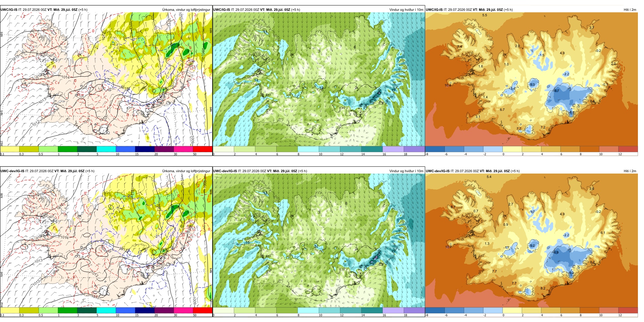Click the 'UWC-dev/IG-IS' header of the bottom wind map
The image size is (644, 322).
tap(225, 171)
